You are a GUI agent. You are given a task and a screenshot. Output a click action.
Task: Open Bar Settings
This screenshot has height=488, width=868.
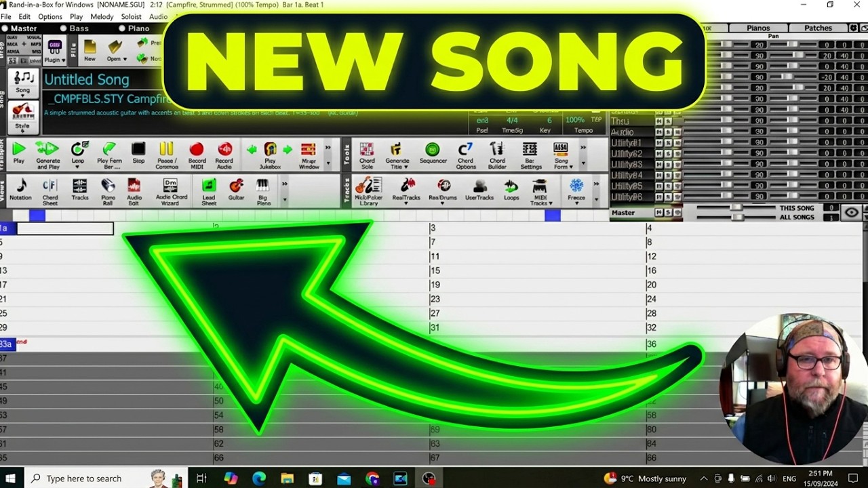click(530, 155)
